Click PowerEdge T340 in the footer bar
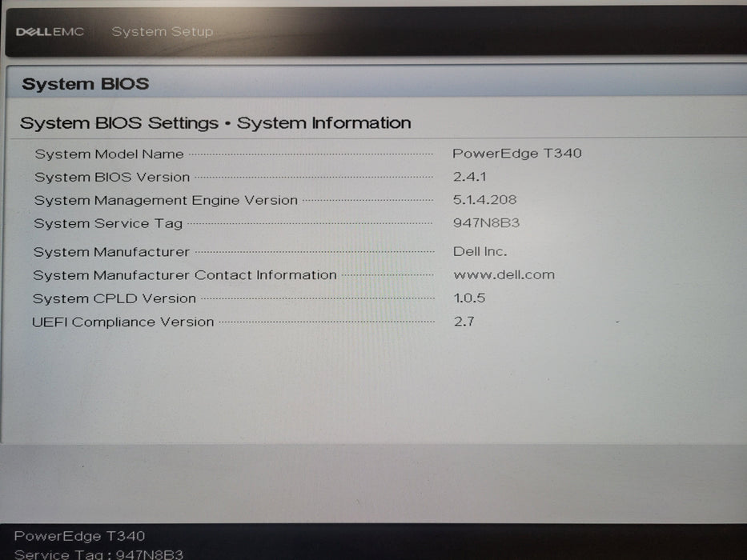Screen dimensions: 747x560 pos(79,536)
